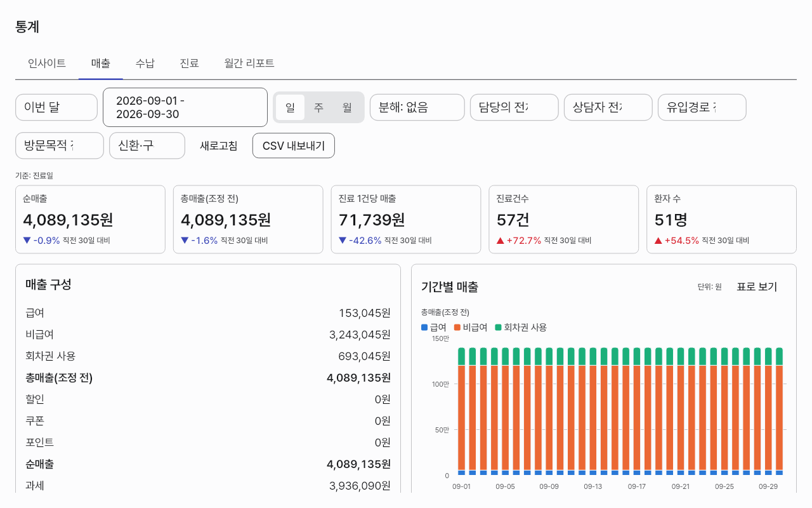The width and height of the screenshot is (812, 508).
Task: Click the 09-01 label on the chart axis
Action: tap(461, 486)
